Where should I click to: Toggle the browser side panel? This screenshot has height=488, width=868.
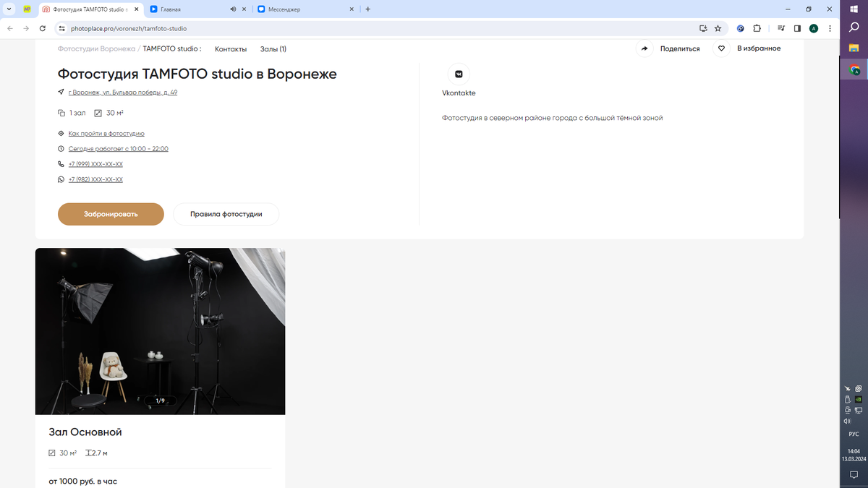(797, 28)
